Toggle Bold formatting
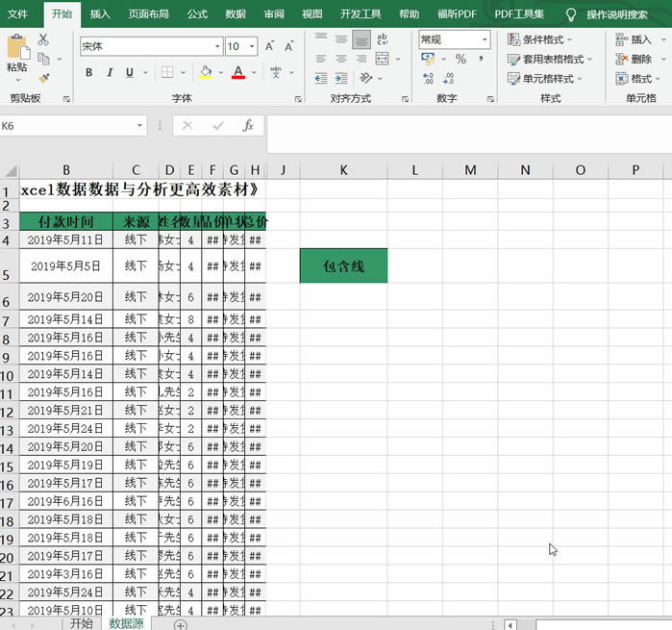 click(x=88, y=73)
